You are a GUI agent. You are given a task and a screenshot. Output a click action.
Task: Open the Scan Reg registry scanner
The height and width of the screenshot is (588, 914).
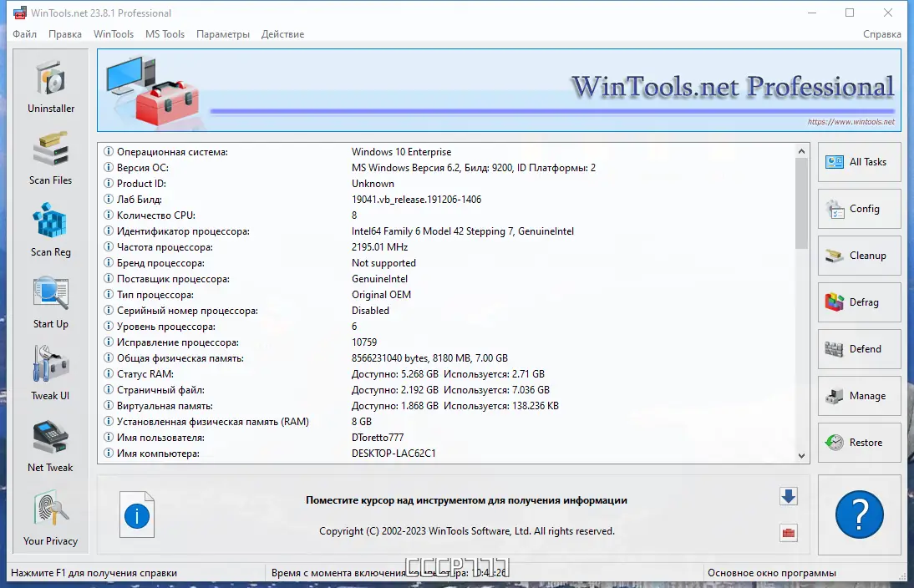click(51, 231)
